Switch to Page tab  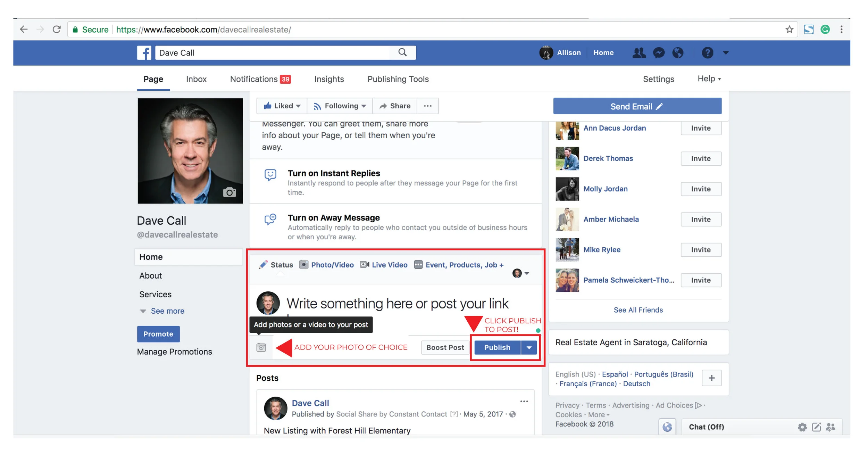pyautogui.click(x=153, y=79)
